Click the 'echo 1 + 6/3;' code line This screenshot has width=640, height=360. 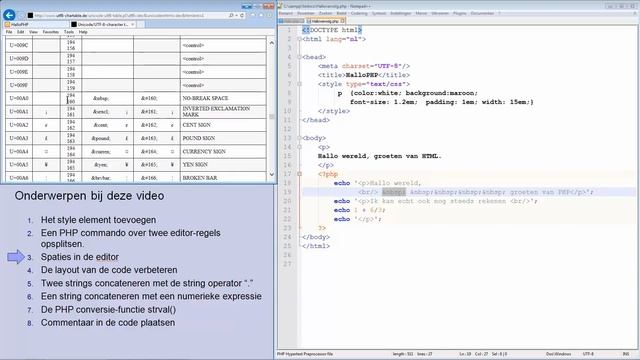360,210
